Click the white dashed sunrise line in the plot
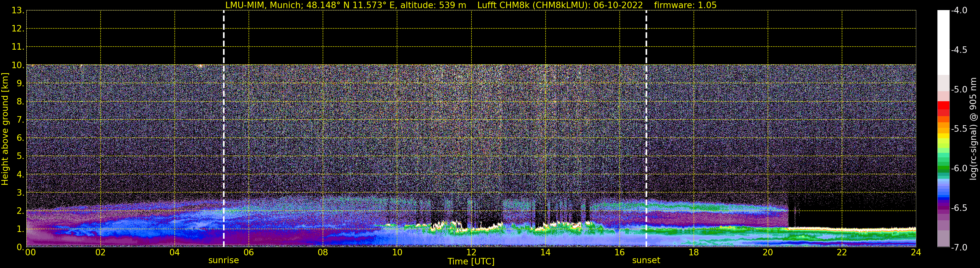The width and height of the screenshot is (980, 268). (224, 129)
